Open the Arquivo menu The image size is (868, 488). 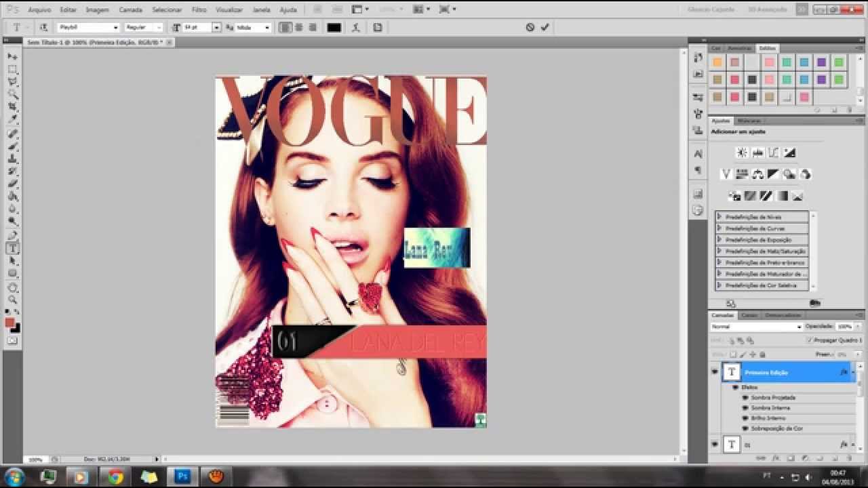pos(39,10)
